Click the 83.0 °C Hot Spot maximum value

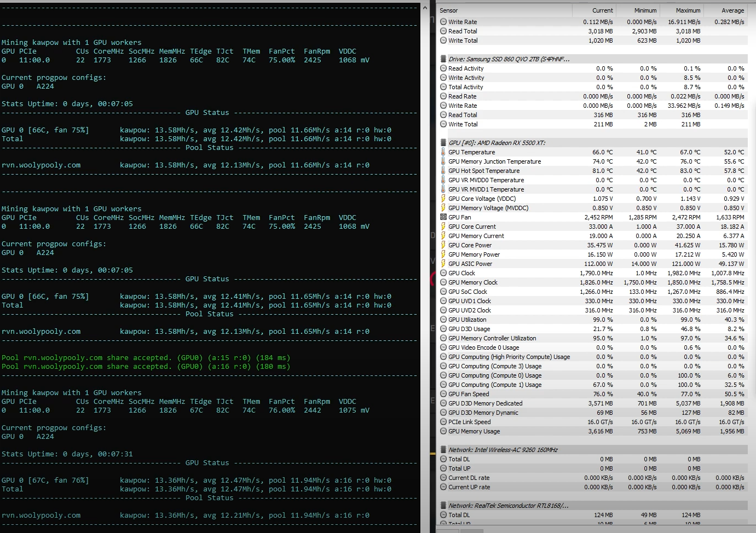690,171
